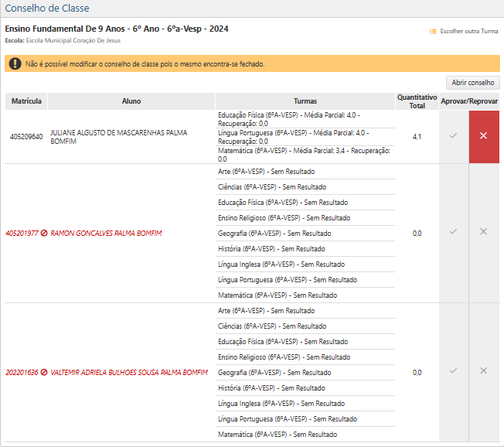
Task: Click Valtemir's Língua Inglesa Sem Resultado row
Action: (305, 403)
